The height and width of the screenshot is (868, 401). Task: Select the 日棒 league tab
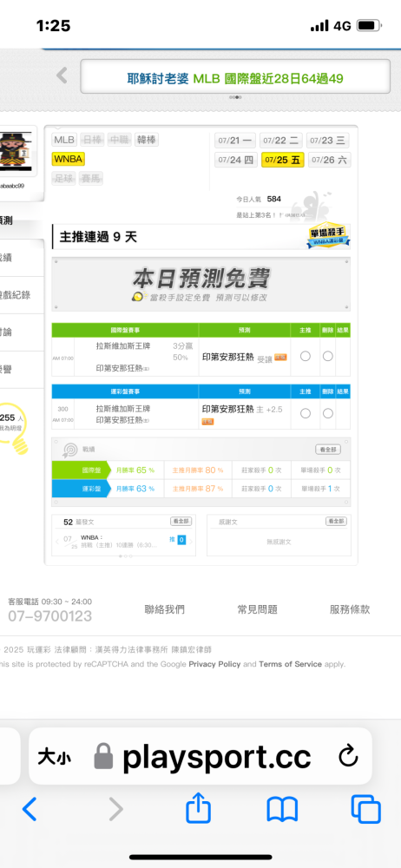(x=92, y=140)
